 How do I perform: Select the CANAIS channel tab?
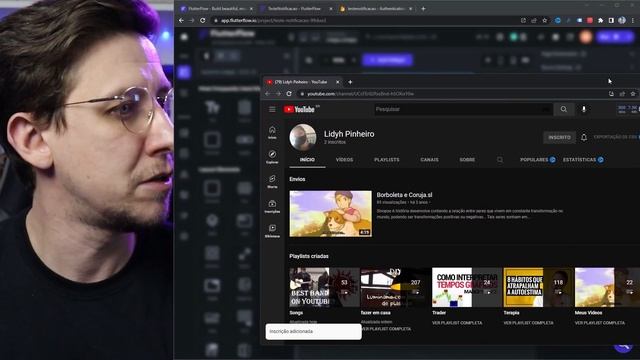[429, 160]
